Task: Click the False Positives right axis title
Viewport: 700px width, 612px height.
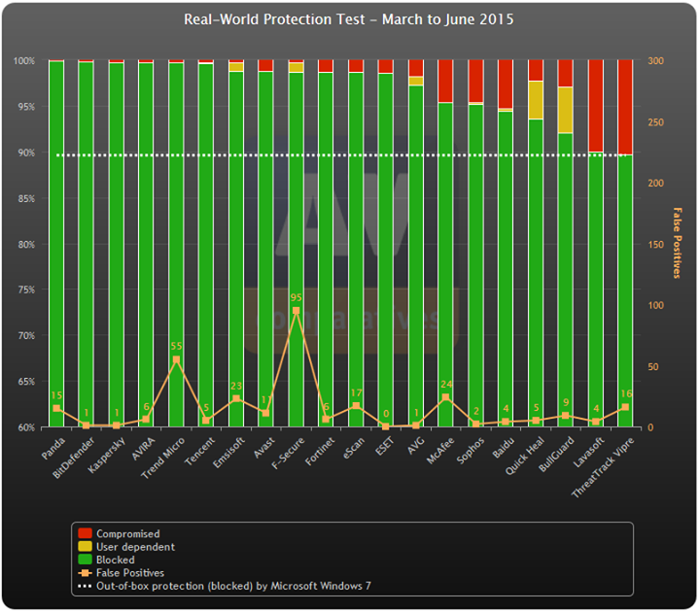Action: click(x=676, y=243)
